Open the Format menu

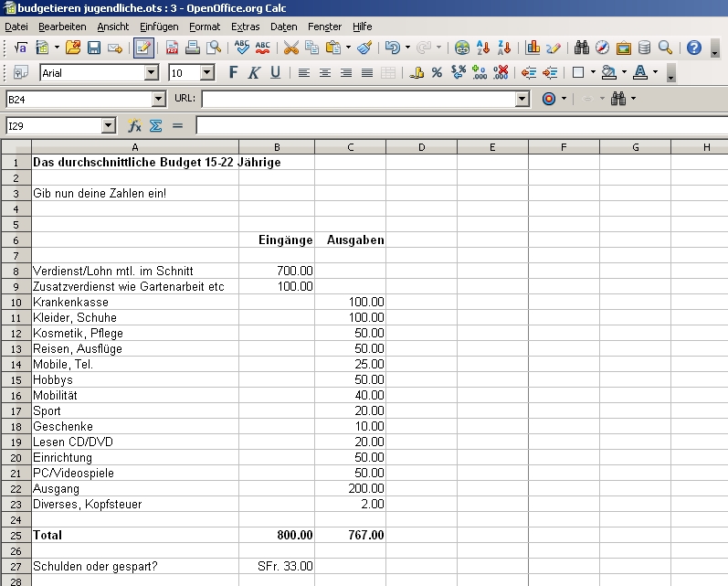[x=205, y=27]
